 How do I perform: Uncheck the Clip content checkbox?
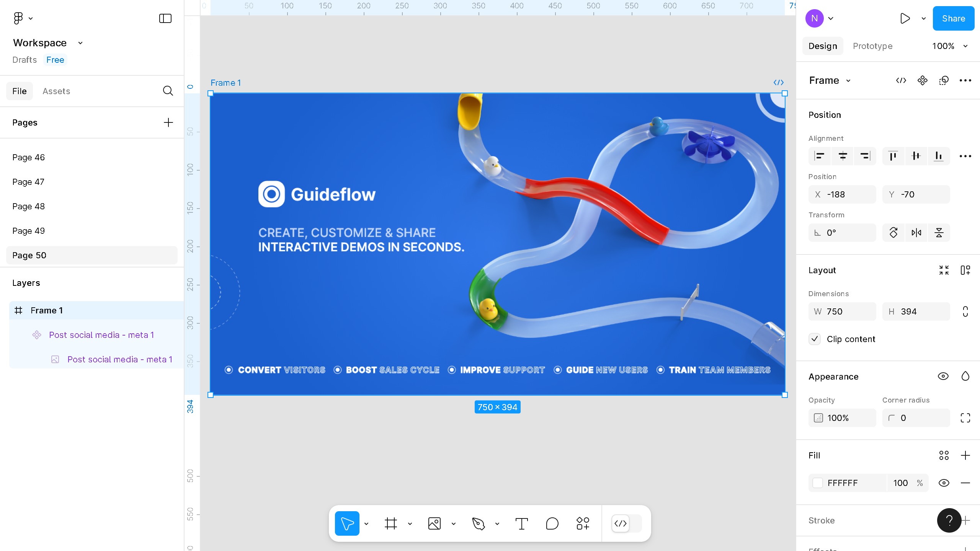815,339
